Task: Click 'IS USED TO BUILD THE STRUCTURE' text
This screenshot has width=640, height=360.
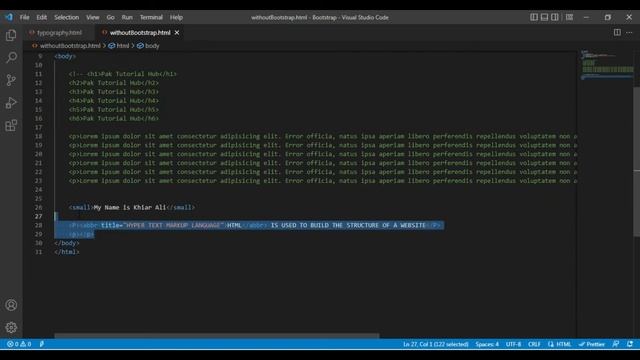Action: coord(324,225)
